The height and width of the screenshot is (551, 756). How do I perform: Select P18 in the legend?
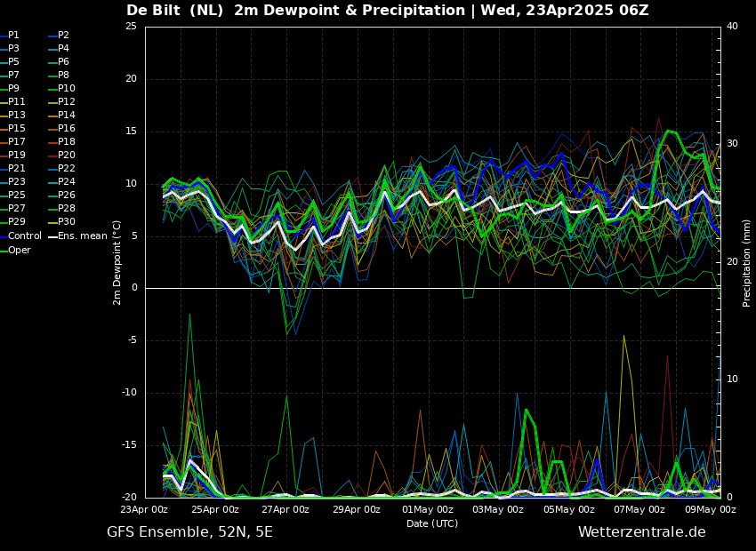click(62, 141)
